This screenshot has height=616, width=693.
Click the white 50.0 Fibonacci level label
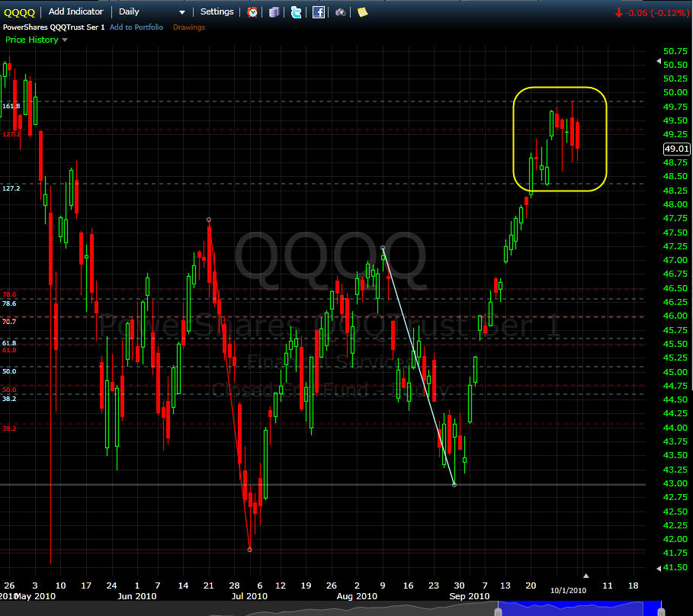[9, 371]
